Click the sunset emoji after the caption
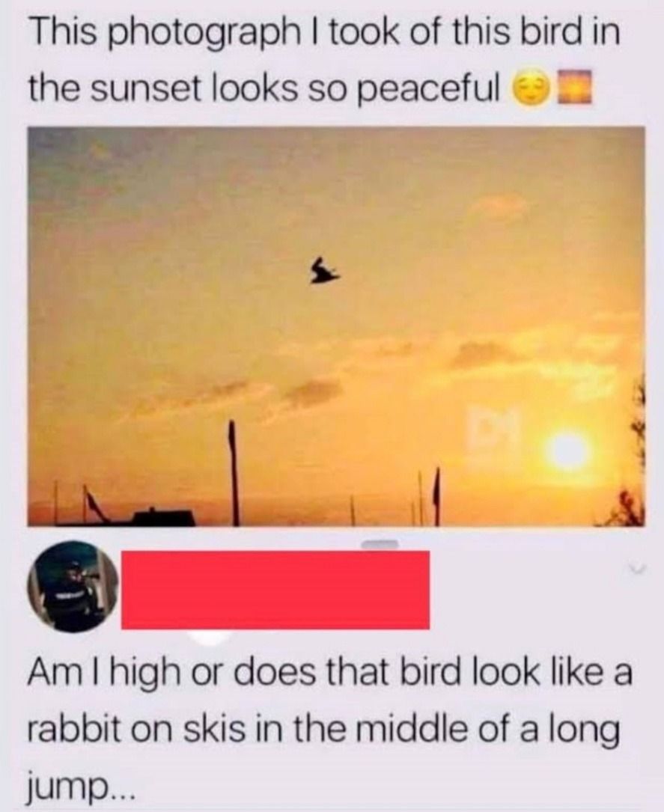664x812 pixels. 574,88
